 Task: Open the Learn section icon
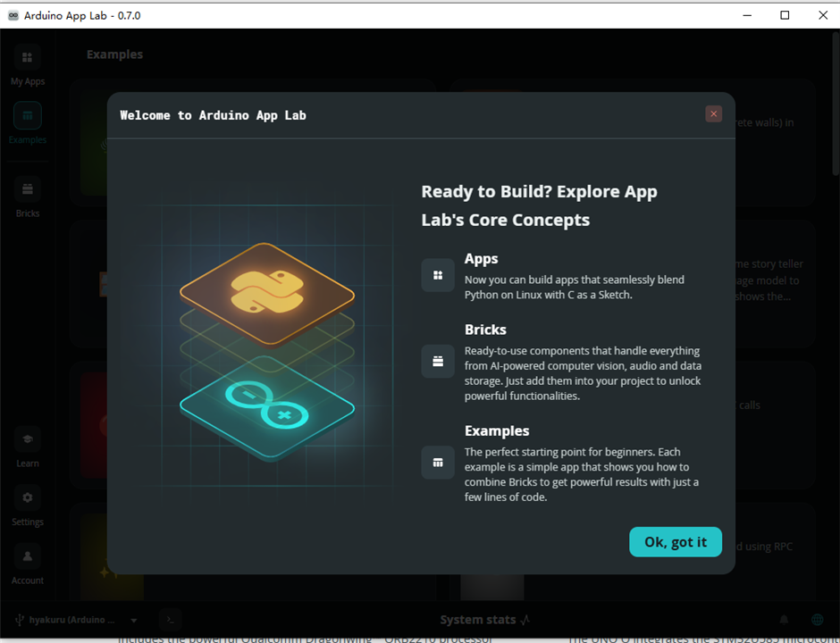(28, 439)
